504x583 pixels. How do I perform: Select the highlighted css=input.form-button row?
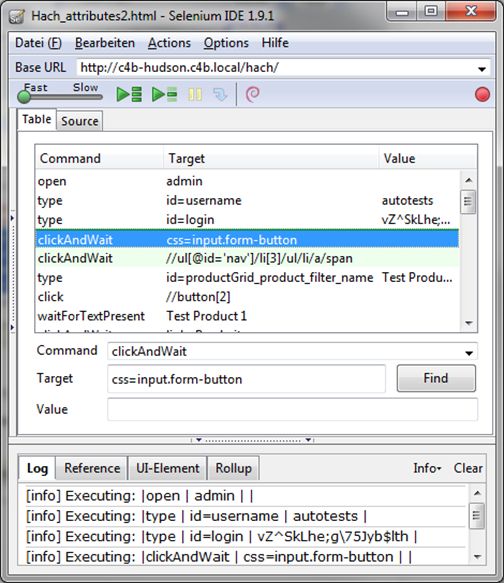[x=247, y=239]
